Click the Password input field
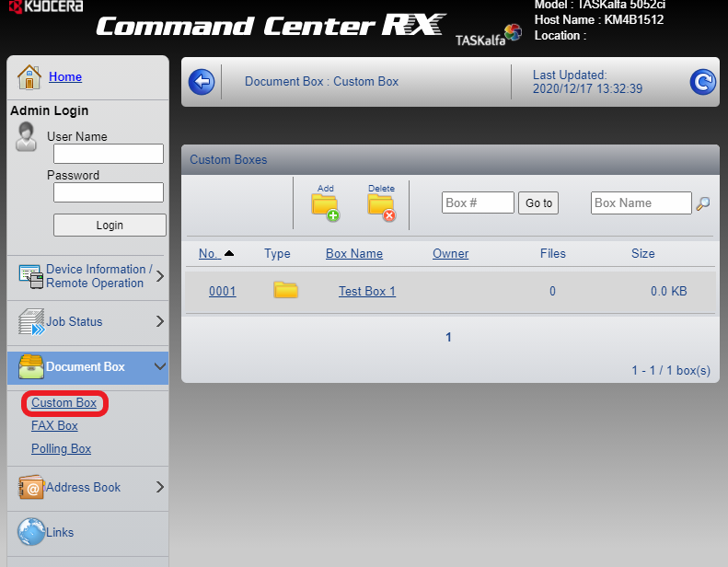This screenshot has width=728, height=567. 109,192
